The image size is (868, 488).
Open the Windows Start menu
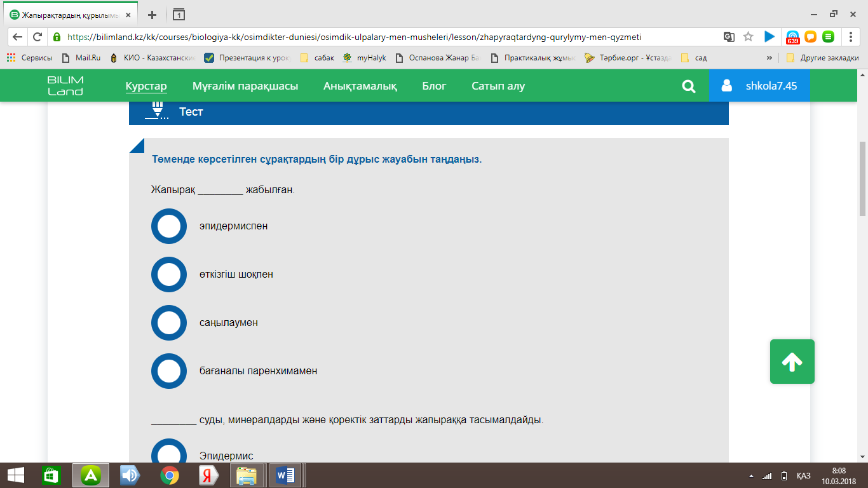[x=16, y=475]
